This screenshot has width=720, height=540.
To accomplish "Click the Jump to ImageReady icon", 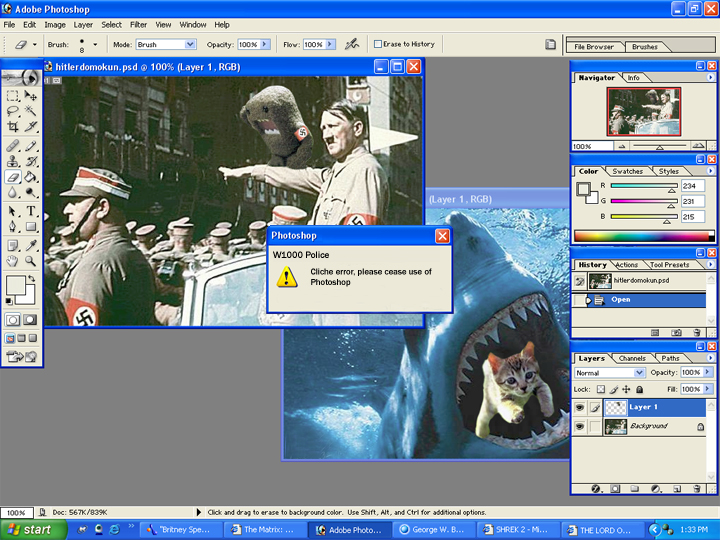I will click(x=21, y=356).
